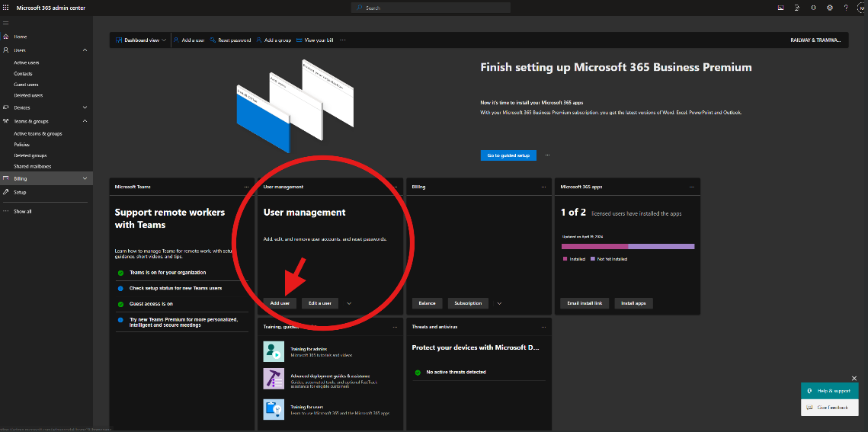Collapse the Users section chevron
The width and height of the screenshot is (868, 432).
(85, 50)
